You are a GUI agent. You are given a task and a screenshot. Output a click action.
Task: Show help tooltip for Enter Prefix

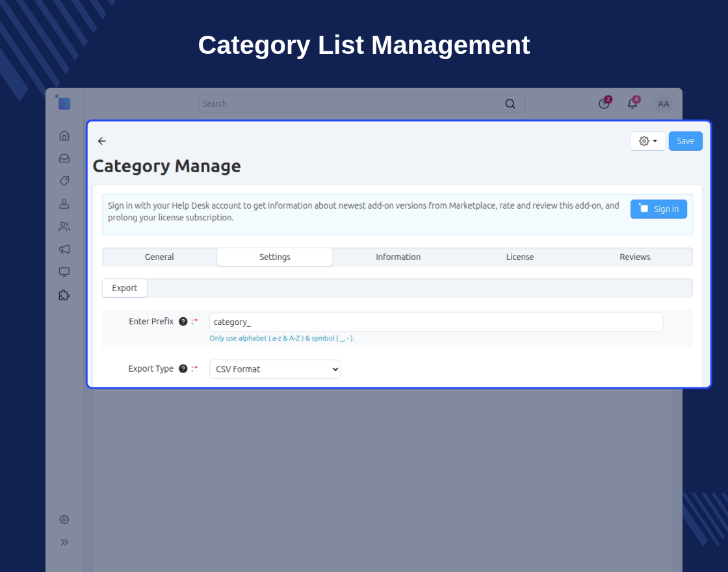pyautogui.click(x=183, y=321)
